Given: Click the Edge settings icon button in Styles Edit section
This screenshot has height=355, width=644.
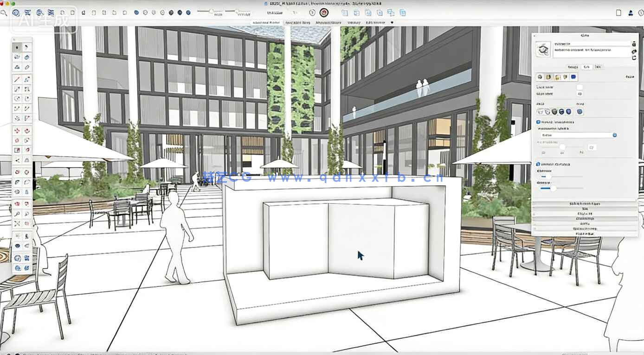Looking at the screenshot, I should click(x=541, y=77).
